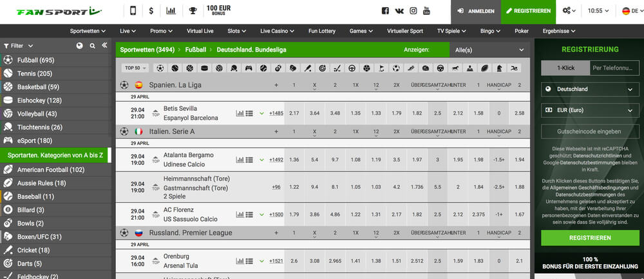Open the Ergebnisse menu

pyautogui.click(x=559, y=31)
